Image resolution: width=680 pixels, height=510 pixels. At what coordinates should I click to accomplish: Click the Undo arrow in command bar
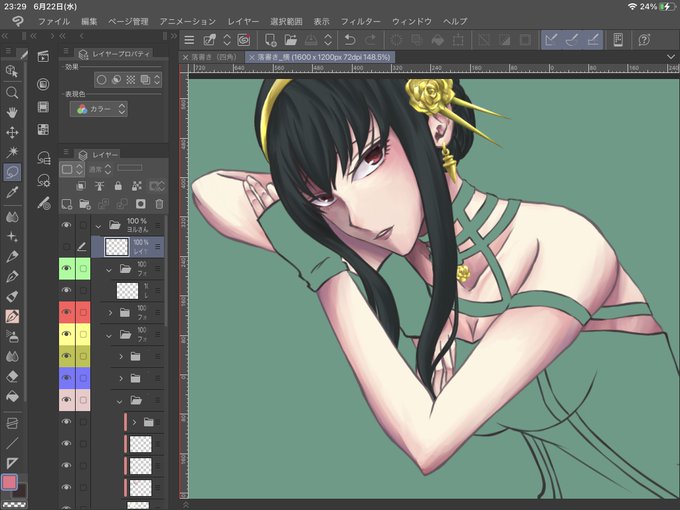(350, 40)
